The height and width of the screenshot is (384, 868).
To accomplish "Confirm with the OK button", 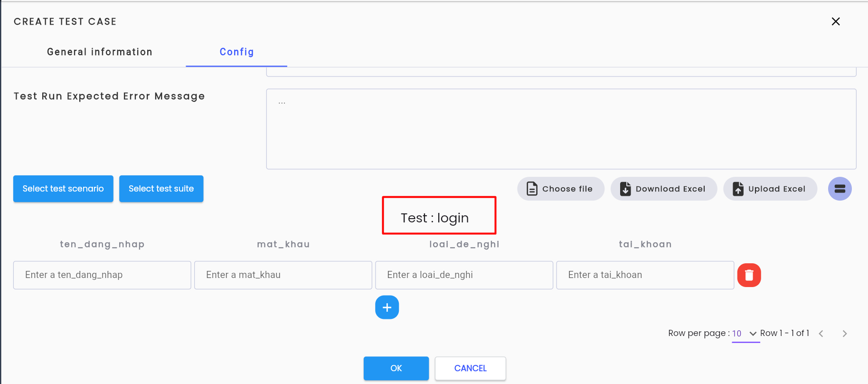I will pos(396,368).
